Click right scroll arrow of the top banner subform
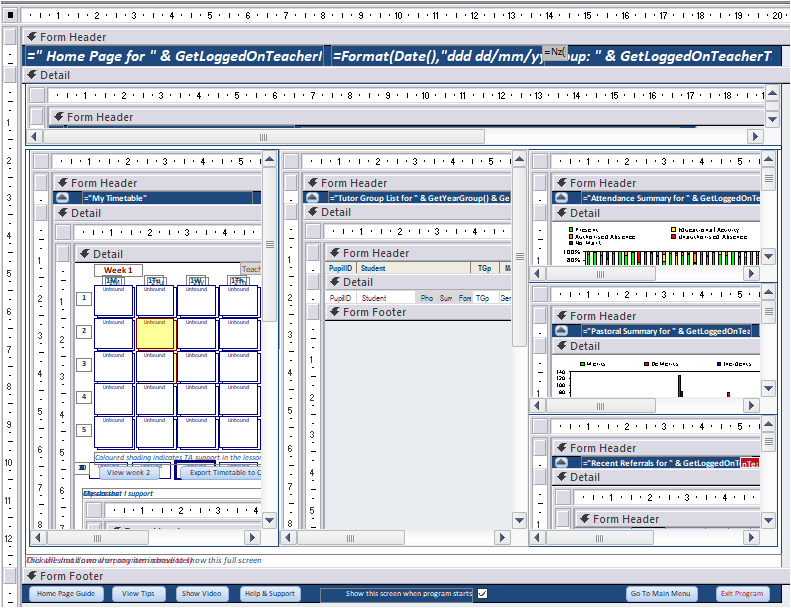Image resolution: width=791 pixels, height=608 pixels. coord(755,136)
